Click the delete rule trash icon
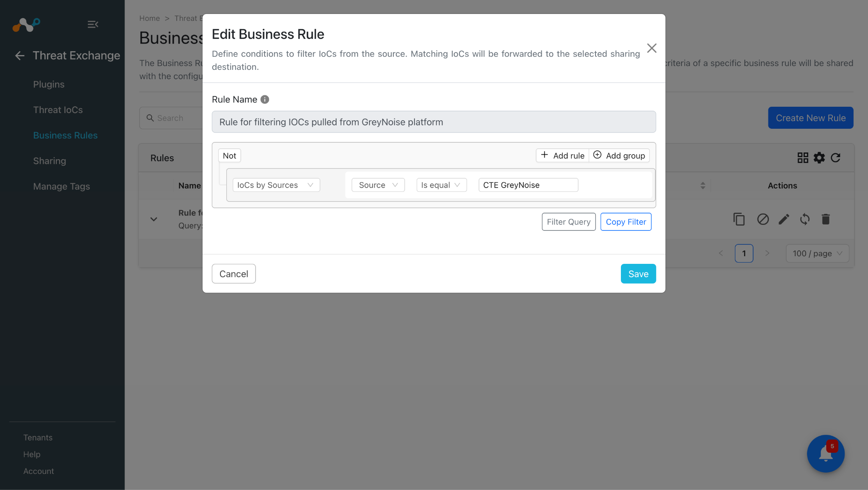The image size is (868, 490). (825, 219)
